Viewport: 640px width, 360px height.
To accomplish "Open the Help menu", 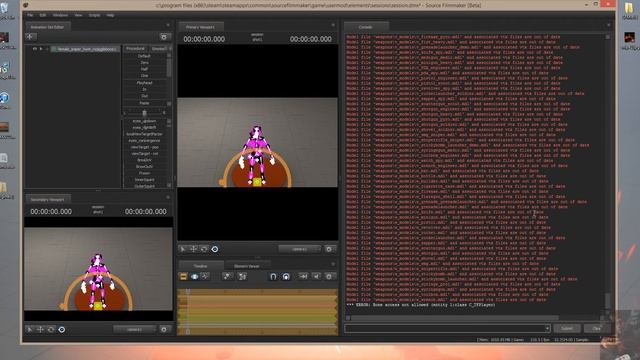I will click(x=110, y=15).
